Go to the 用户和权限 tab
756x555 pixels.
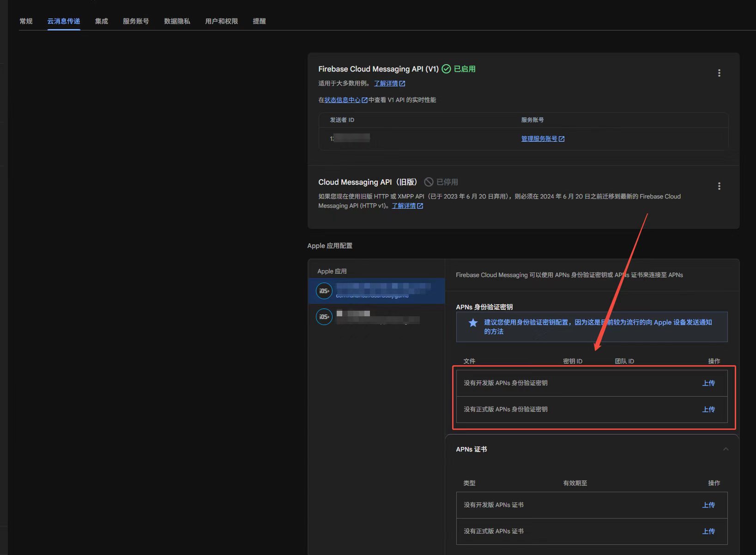click(x=221, y=21)
